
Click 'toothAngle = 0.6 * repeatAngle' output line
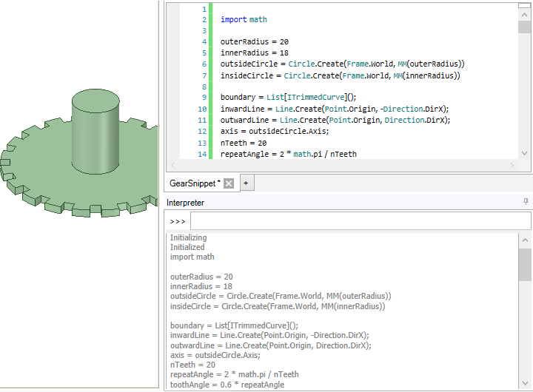click(x=227, y=385)
